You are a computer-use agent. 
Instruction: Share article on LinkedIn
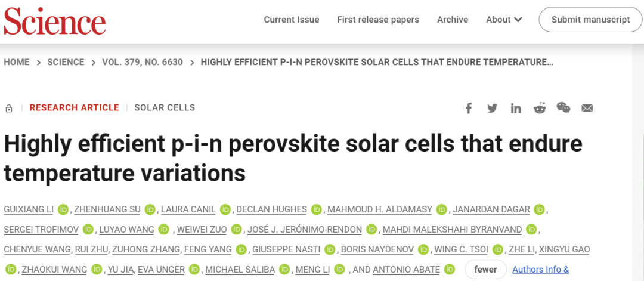click(x=516, y=109)
